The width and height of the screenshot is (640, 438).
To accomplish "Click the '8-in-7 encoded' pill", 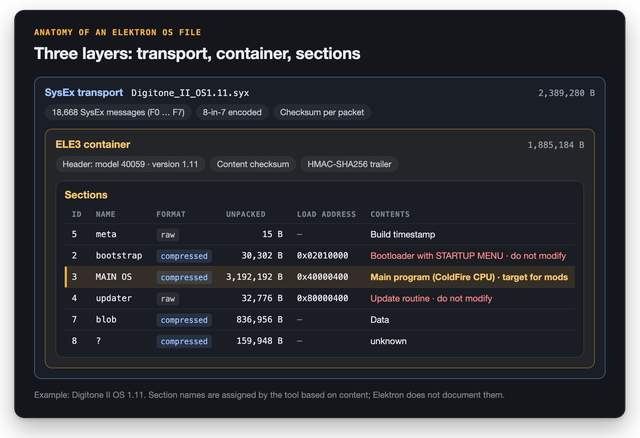I will [232, 112].
